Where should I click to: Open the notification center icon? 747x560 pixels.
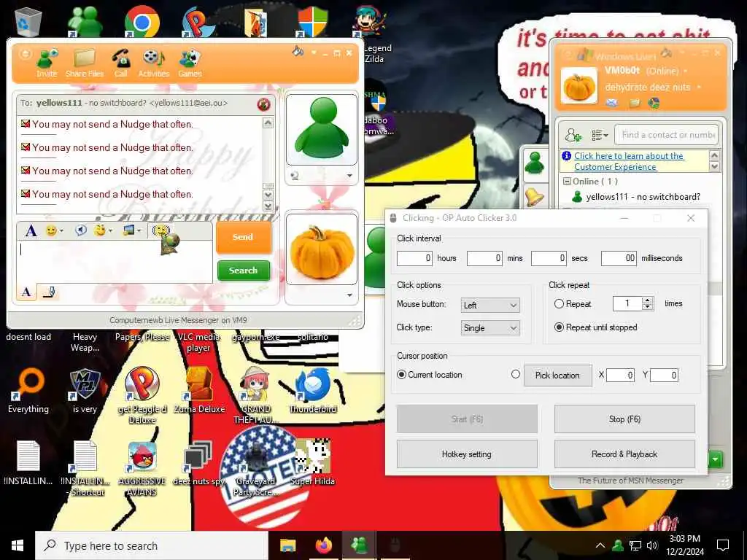pyautogui.click(x=723, y=545)
